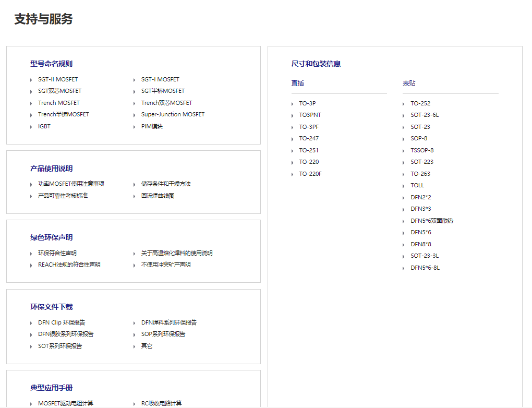Click DFN5*6双面散热 package link
This screenshot has width=532, height=408.
(431, 221)
